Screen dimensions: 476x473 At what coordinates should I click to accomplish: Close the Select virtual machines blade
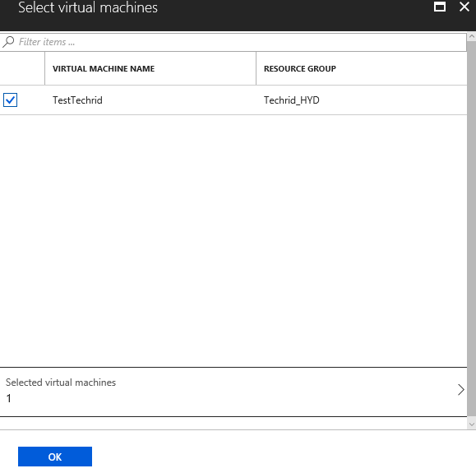464,7
